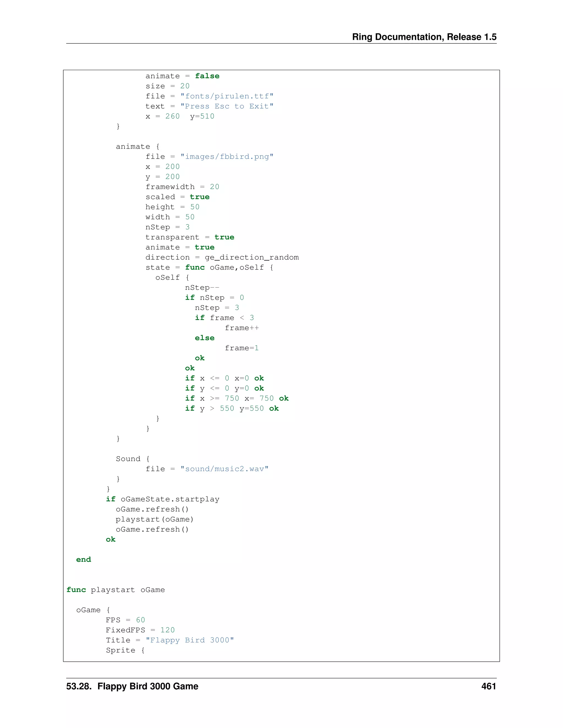Click the 'else' keyword
This screenshot has width=563, height=728.
coord(205,338)
